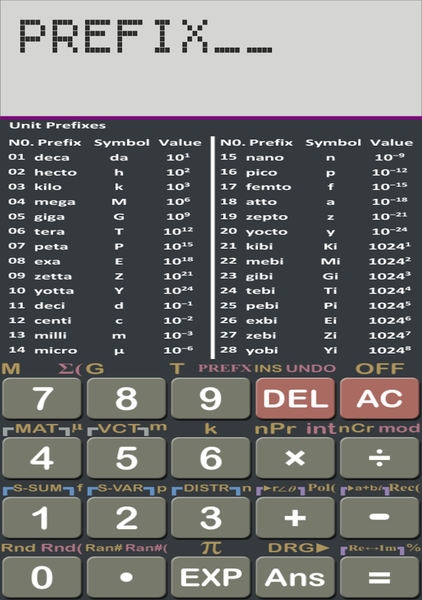422x600 pixels.
Task: Tap the EXP key
Action: (x=210, y=577)
